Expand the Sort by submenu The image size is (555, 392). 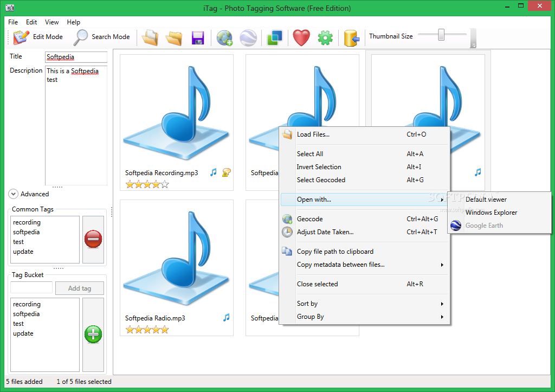pyautogui.click(x=365, y=304)
